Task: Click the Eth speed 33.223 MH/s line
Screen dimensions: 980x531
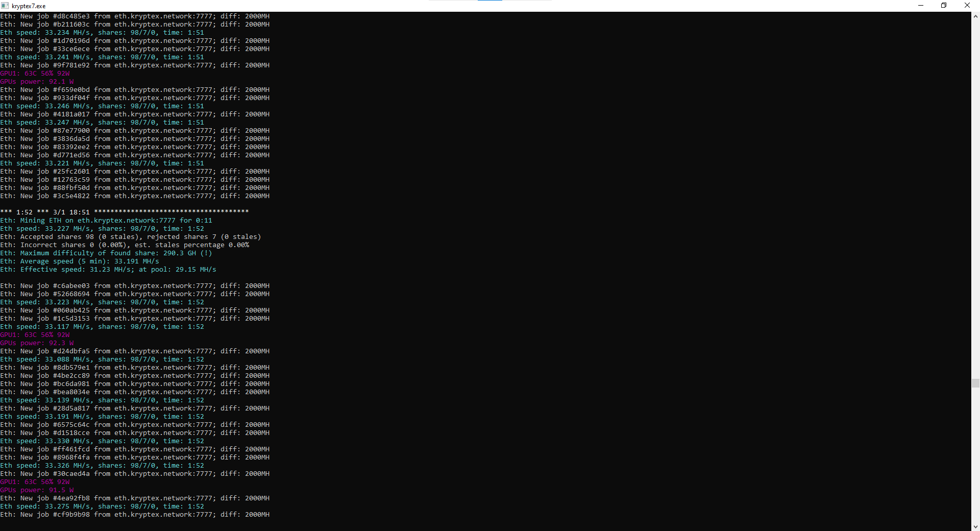Action: coord(102,302)
